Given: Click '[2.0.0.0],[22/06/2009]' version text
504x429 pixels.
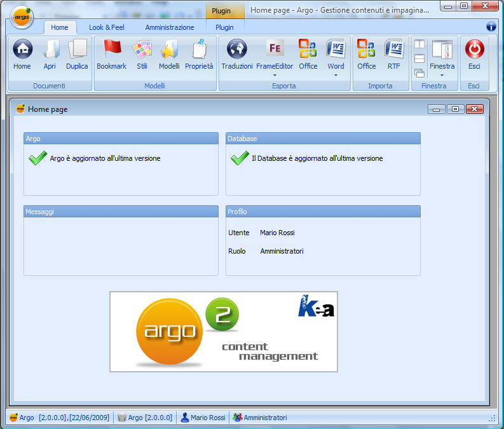Looking at the screenshot, I should tap(74, 418).
